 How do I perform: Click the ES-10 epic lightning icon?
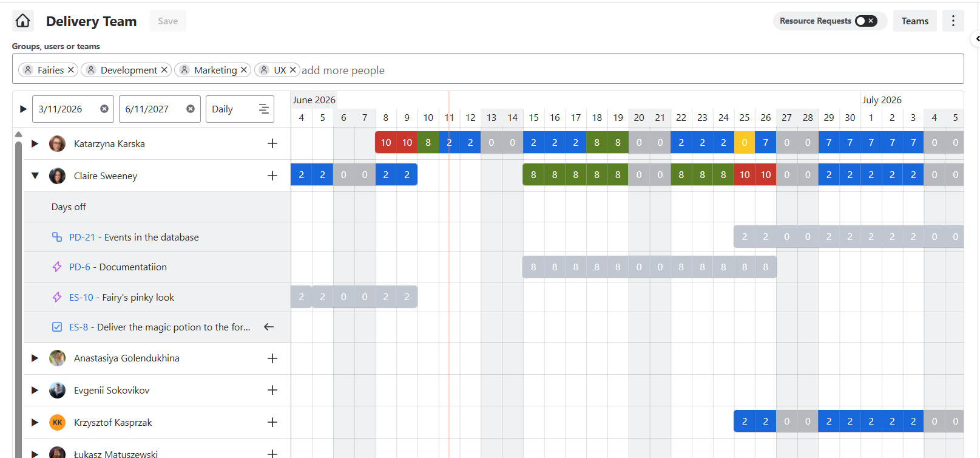pos(57,297)
